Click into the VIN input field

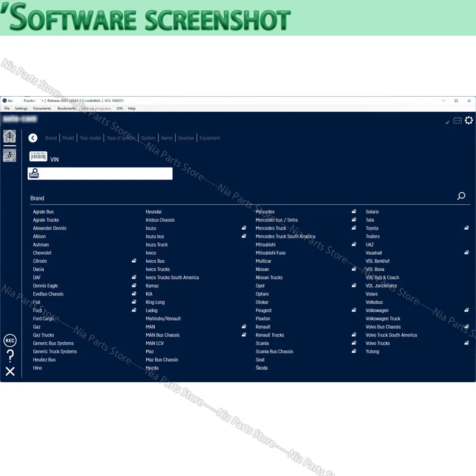[x=100, y=174]
